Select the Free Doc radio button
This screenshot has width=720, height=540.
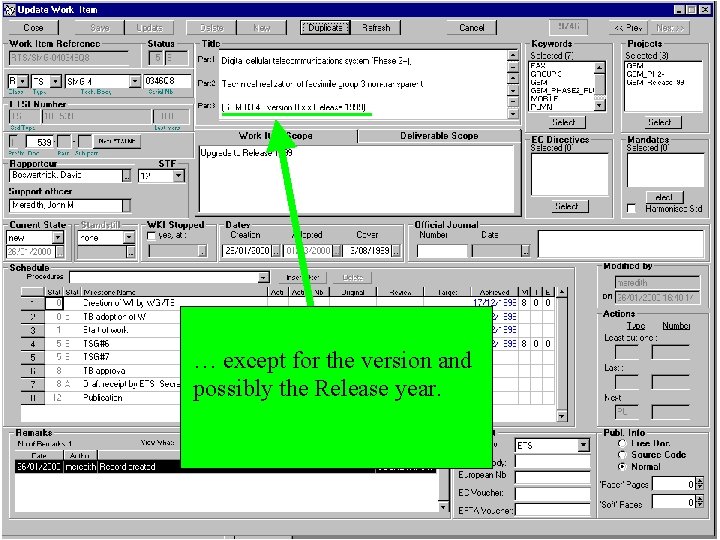point(622,444)
